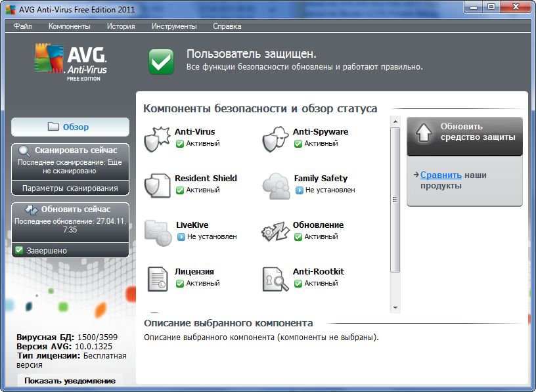The height and width of the screenshot is (392, 536).
Task: Click the Anti-Rootkit Активный status checkmark
Action: coord(298,283)
